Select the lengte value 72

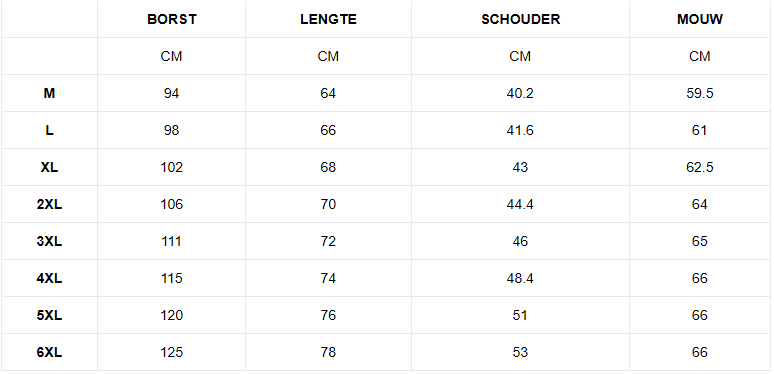tap(328, 241)
